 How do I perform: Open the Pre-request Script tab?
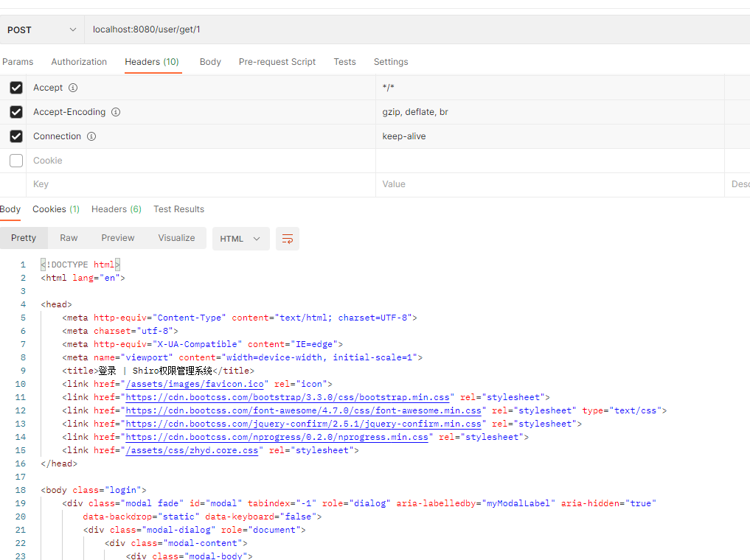(277, 62)
